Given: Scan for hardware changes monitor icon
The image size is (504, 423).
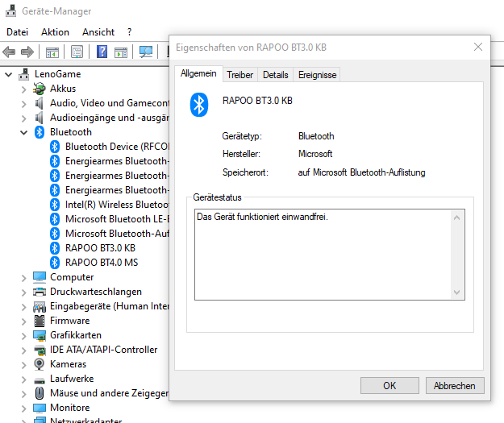Looking at the screenshot, I should click(146, 52).
